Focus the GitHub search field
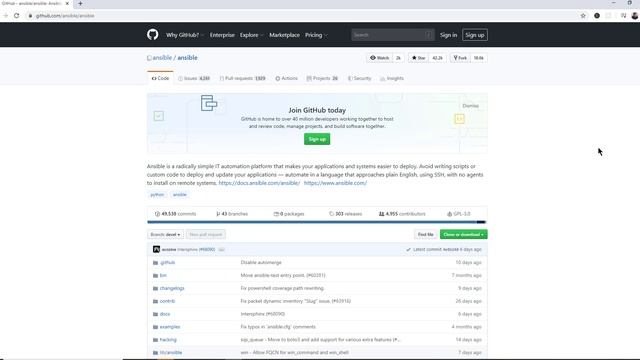This screenshot has height=360, width=640. pyautogui.click(x=393, y=35)
